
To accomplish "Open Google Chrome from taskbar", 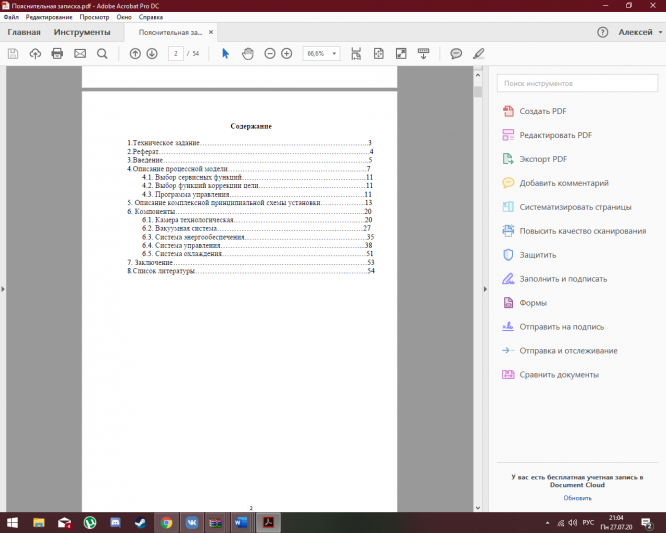I will (166, 523).
